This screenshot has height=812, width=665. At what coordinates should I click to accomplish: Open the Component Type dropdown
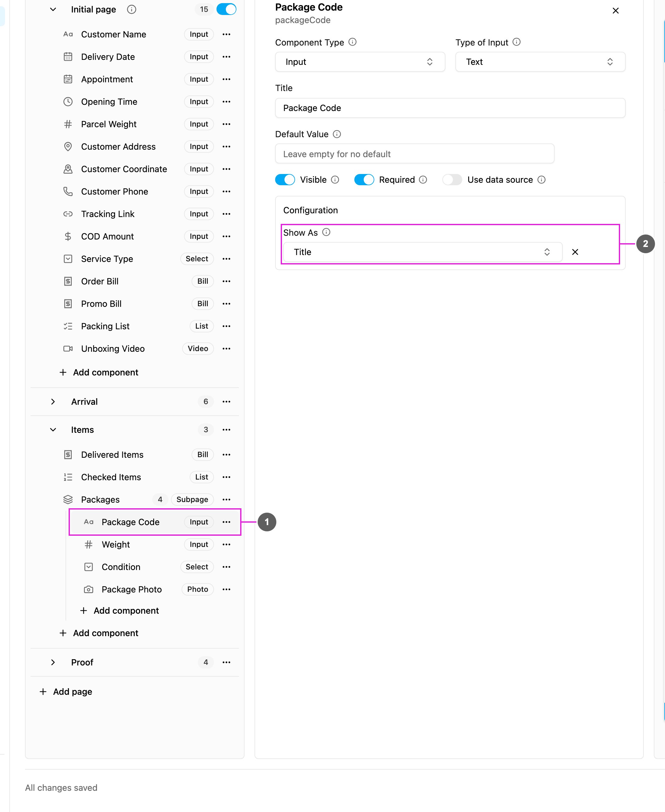[360, 62]
